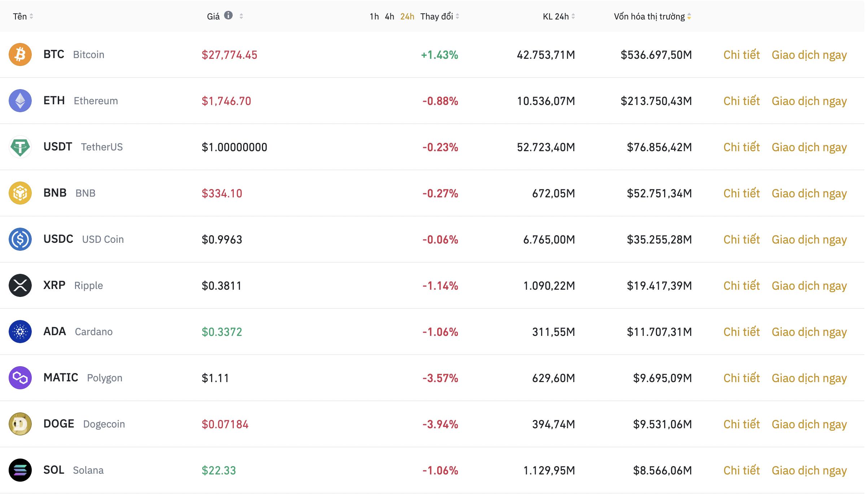
Task: Click the info icon beside Giá
Action: [228, 15]
